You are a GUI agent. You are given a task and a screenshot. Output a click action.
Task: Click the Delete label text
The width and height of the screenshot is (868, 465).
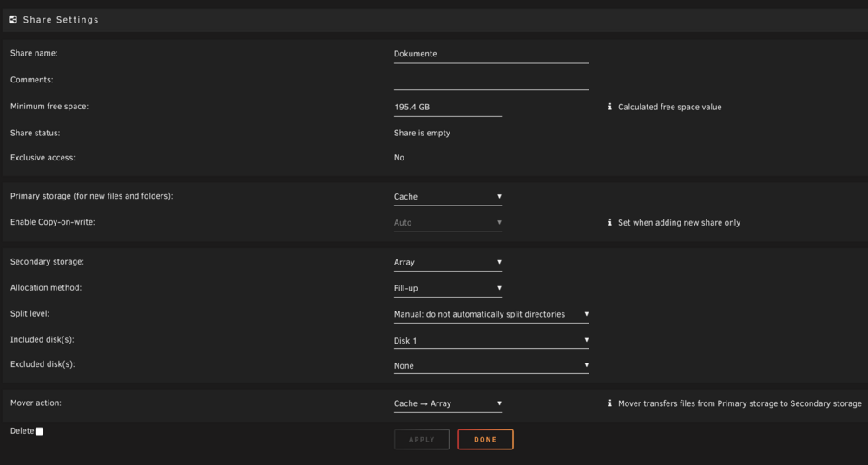click(23, 430)
